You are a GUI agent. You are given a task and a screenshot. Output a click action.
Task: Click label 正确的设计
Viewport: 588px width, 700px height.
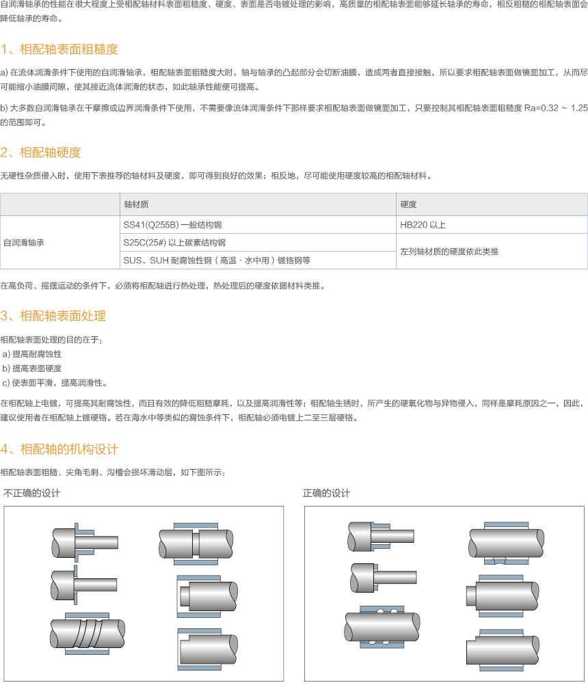[326, 493]
